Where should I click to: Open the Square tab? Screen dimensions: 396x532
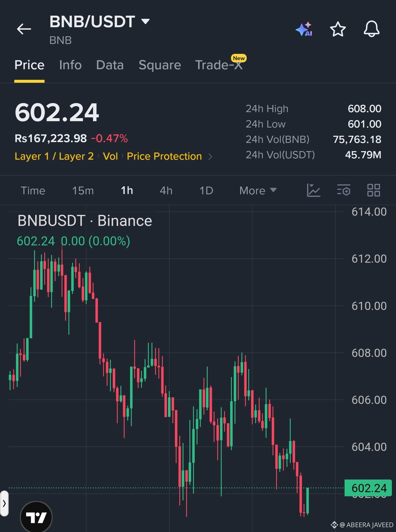(x=160, y=65)
